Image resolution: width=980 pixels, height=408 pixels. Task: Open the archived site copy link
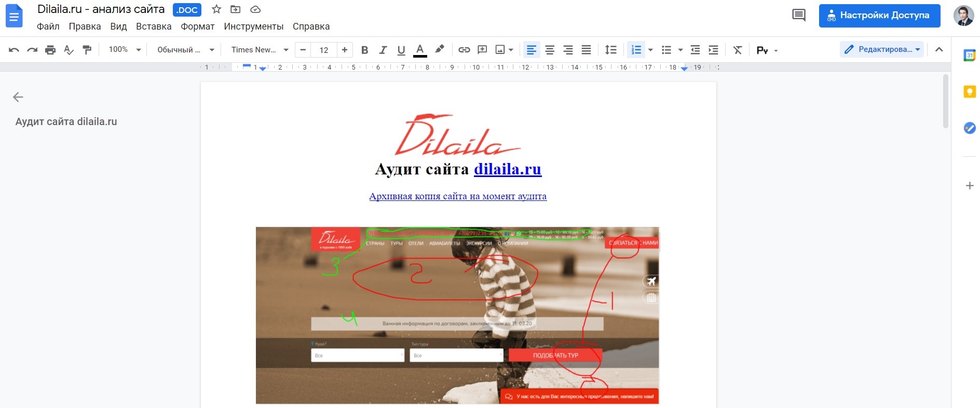(x=458, y=196)
